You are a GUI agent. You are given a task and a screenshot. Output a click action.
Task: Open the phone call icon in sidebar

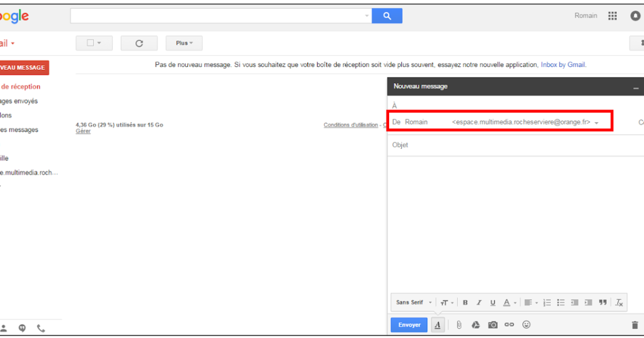point(41,328)
